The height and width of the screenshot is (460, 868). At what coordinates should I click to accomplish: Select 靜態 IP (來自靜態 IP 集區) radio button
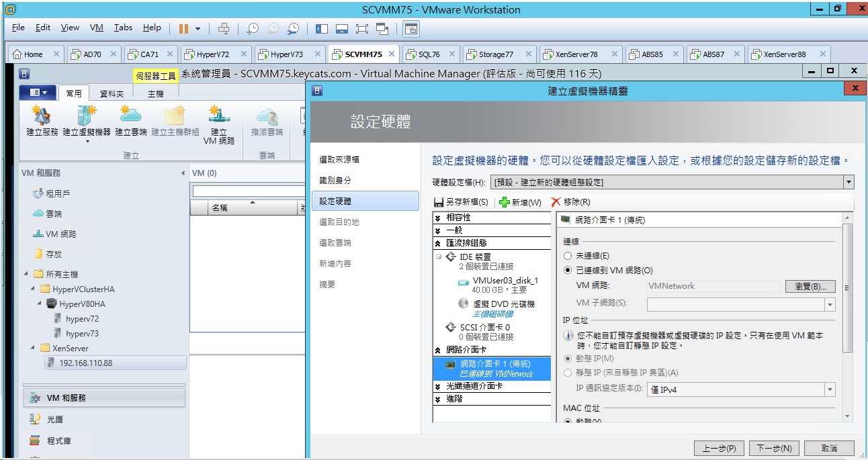pos(568,373)
